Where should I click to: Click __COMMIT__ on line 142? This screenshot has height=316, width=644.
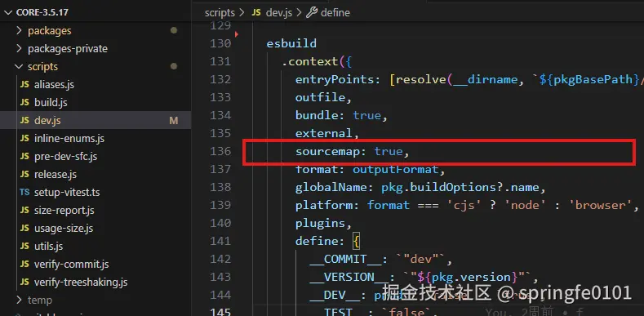345,260
